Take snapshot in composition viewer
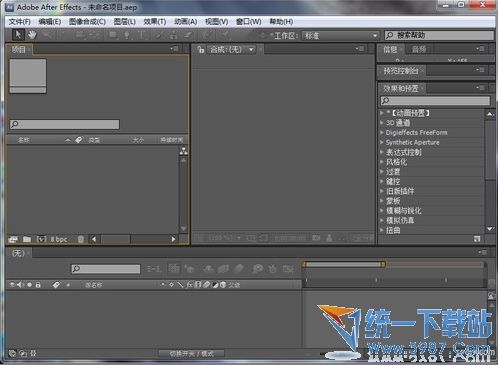This screenshot has width=498, height=365. 316,238
